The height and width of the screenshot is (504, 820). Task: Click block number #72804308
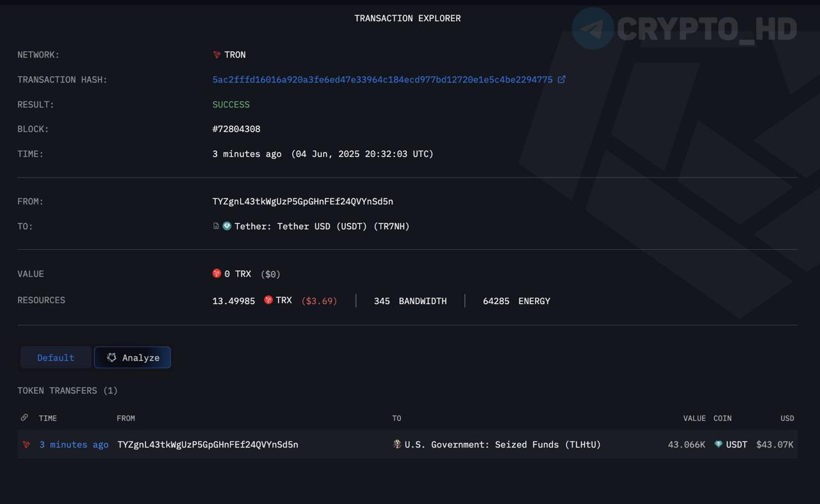(236, 129)
